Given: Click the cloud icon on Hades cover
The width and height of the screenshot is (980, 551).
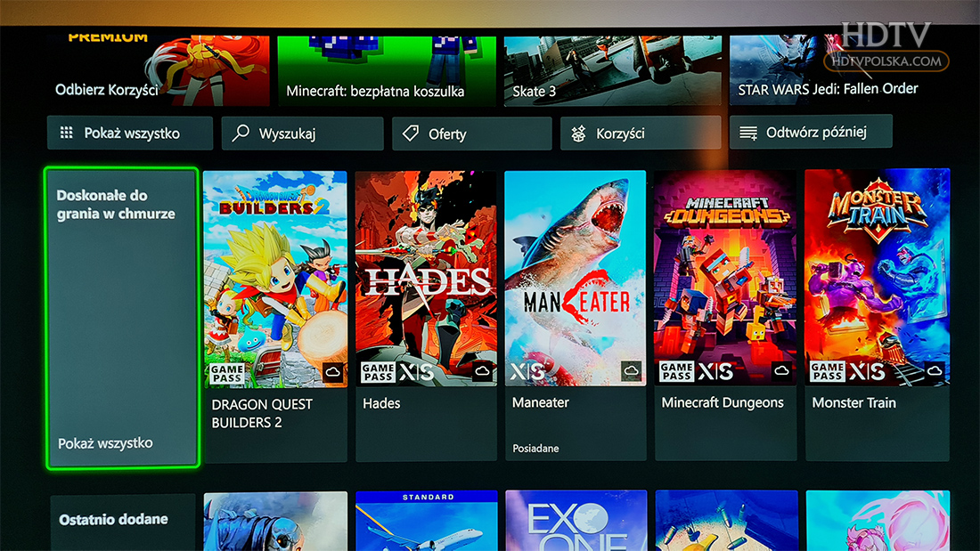Looking at the screenshot, I should pyautogui.click(x=482, y=372).
